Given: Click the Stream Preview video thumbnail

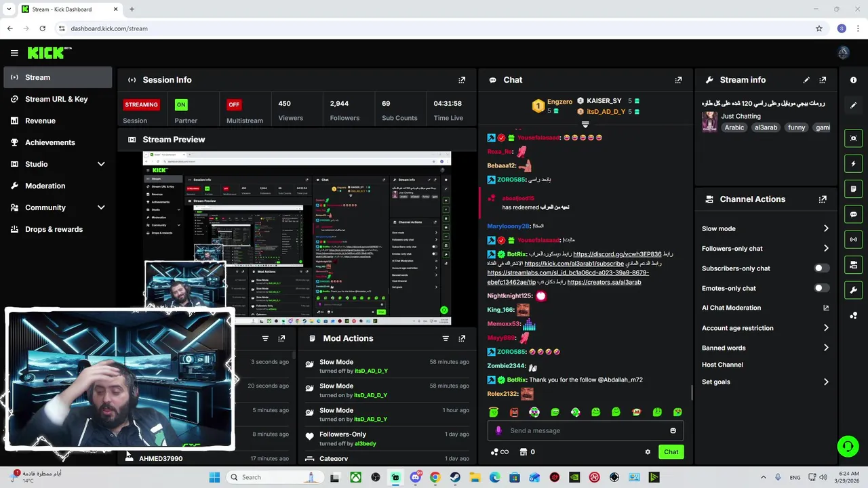Looking at the screenshot, I should (x=297, y=239).
